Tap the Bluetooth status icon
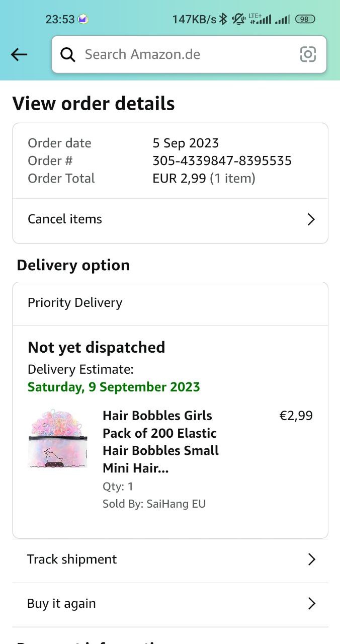The height and width of the screenshot is (644, 340). 223,19
